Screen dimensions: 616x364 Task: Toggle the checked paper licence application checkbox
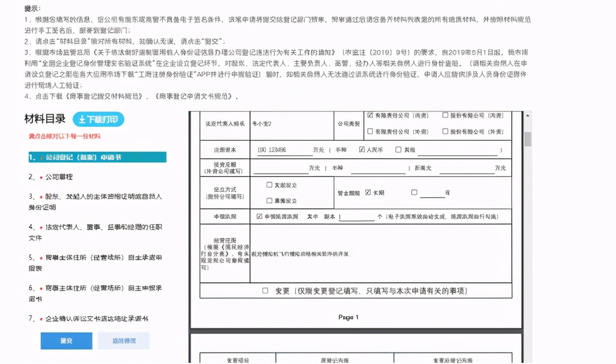point(260,217)
